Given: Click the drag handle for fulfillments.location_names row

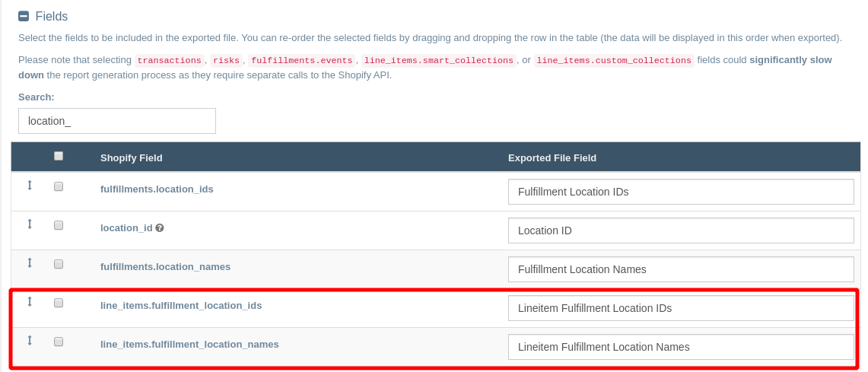Looking at the screenshot, I should [30, 262].
